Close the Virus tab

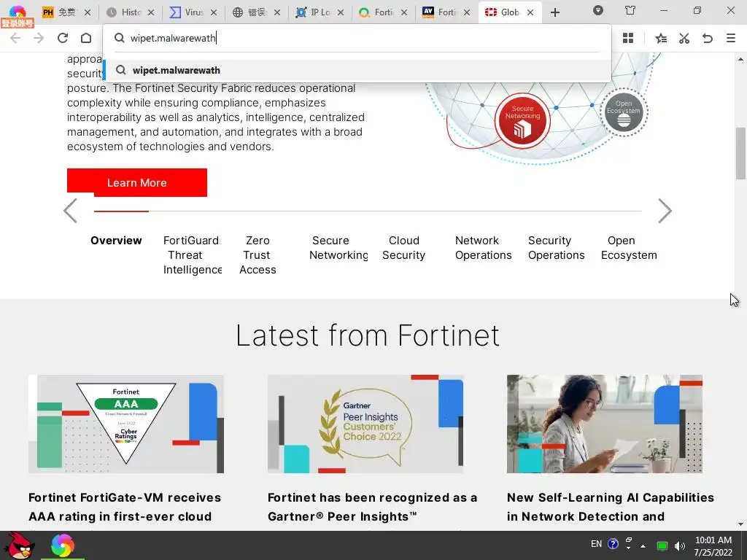[x=214, y=12]
